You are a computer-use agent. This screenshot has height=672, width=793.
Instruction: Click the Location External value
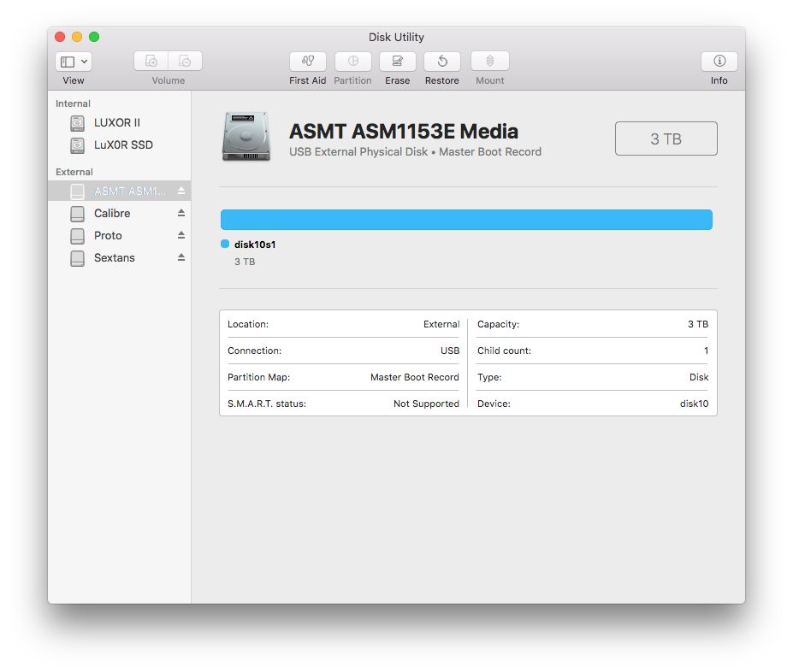point(441,324)
